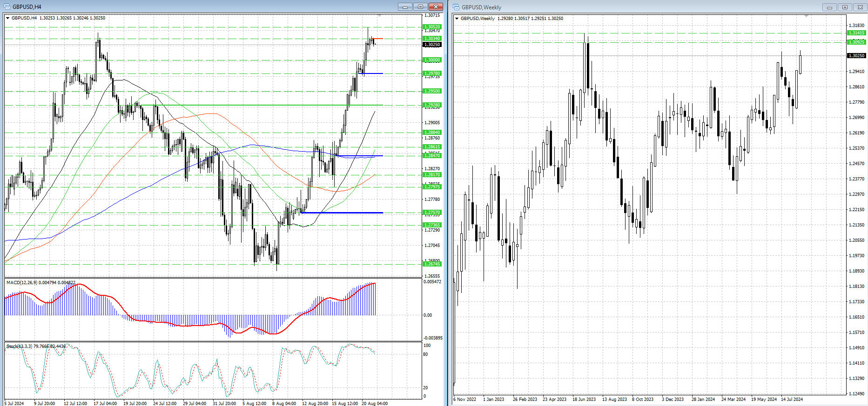
Task: Click the GBPUSD,Weekly OHLC header text
Action: tap(512, 19)
